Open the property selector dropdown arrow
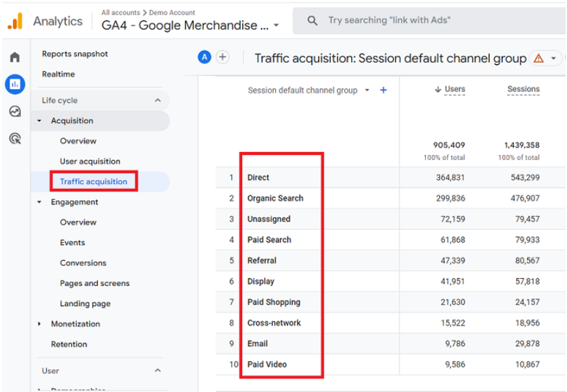 point(277,25)
